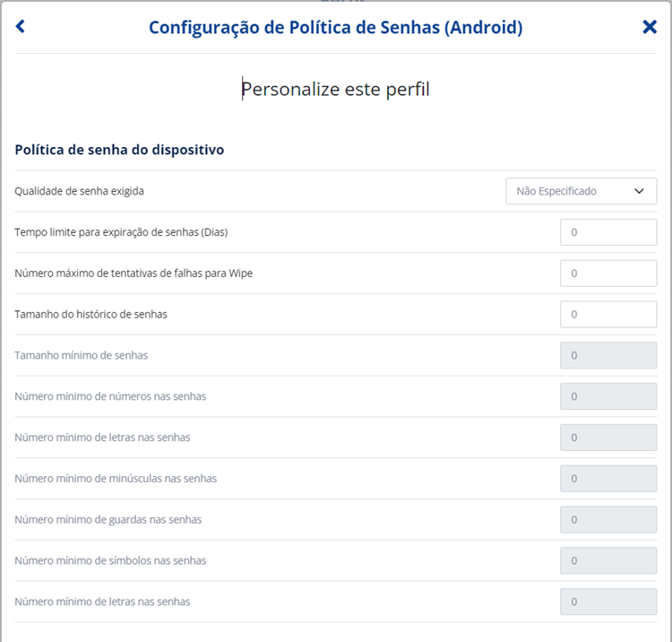Click Número mínimo de números field
Image resolution: width=672 pixels, height=642 pixels.
click(608, 396)
